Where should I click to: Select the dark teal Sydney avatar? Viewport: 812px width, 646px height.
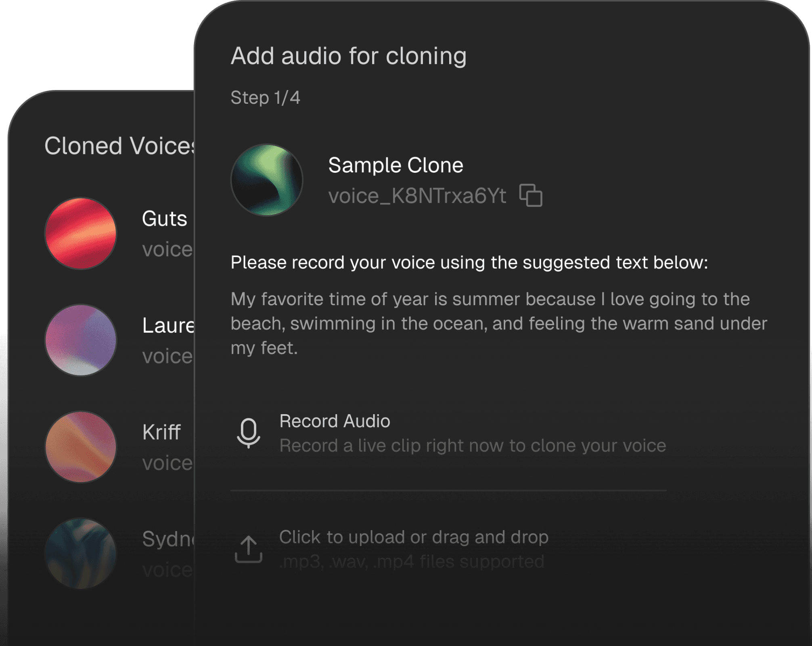point(81,554)
